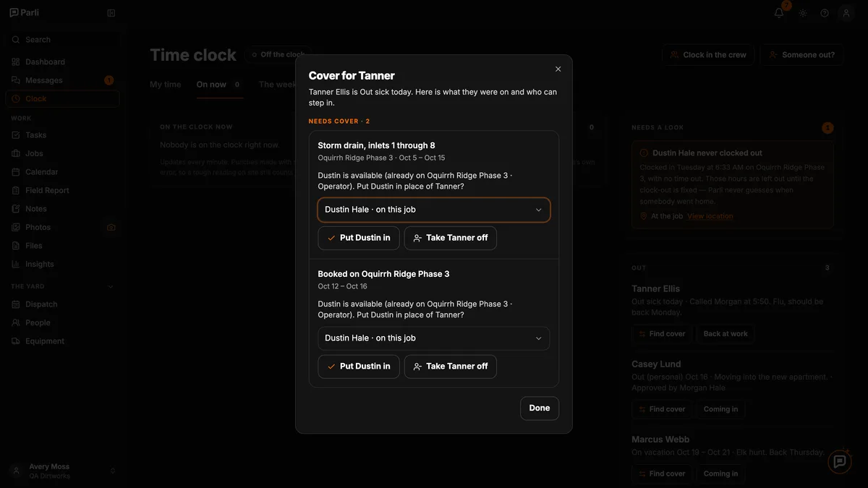Screen dimensions: 868x488
Task: Close the Cover for Tanner dialog
Action: (558, 69)
